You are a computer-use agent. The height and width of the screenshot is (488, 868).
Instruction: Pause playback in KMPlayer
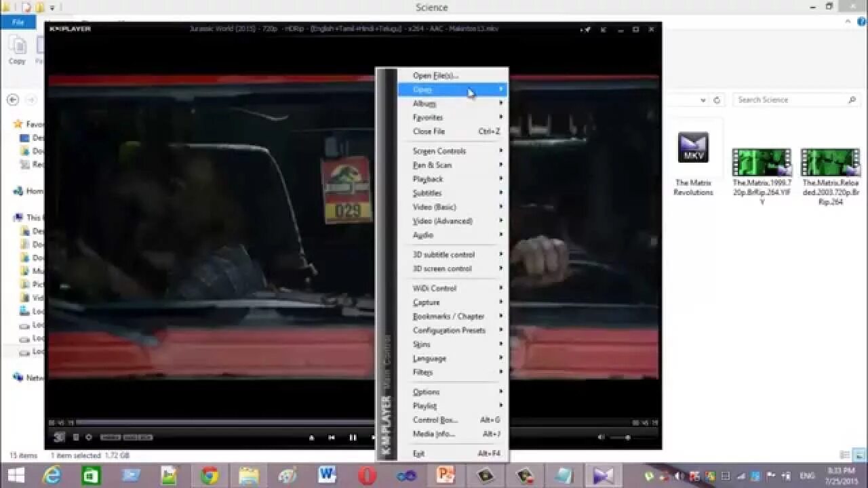point(353,438)
